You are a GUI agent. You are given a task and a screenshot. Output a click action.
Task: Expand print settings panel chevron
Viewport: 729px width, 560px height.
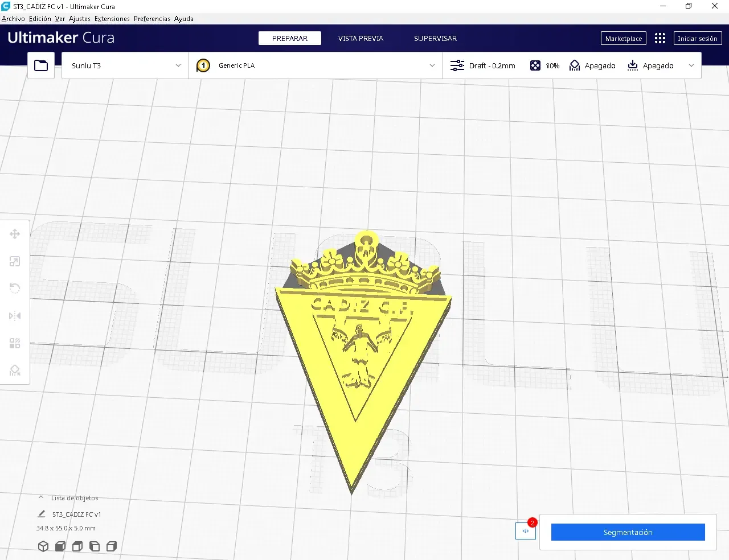(x=691, y=65)
